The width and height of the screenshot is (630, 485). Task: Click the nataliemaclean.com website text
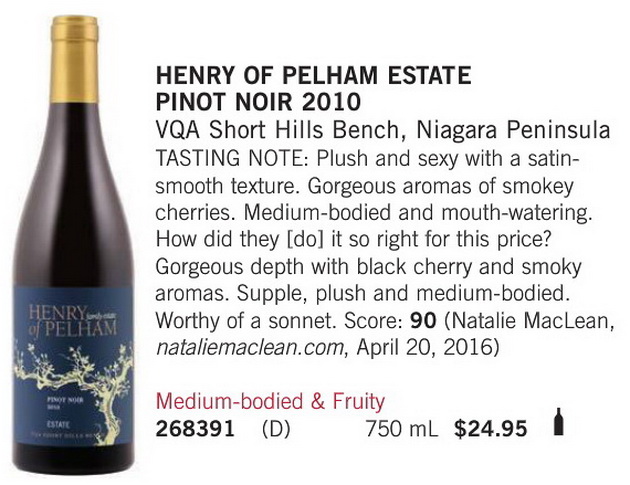click(x=249, y=348)
